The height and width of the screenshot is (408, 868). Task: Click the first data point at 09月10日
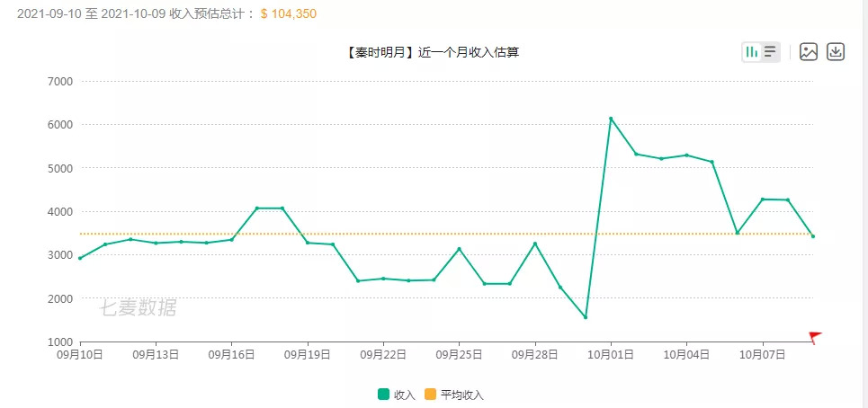point(80,258)
